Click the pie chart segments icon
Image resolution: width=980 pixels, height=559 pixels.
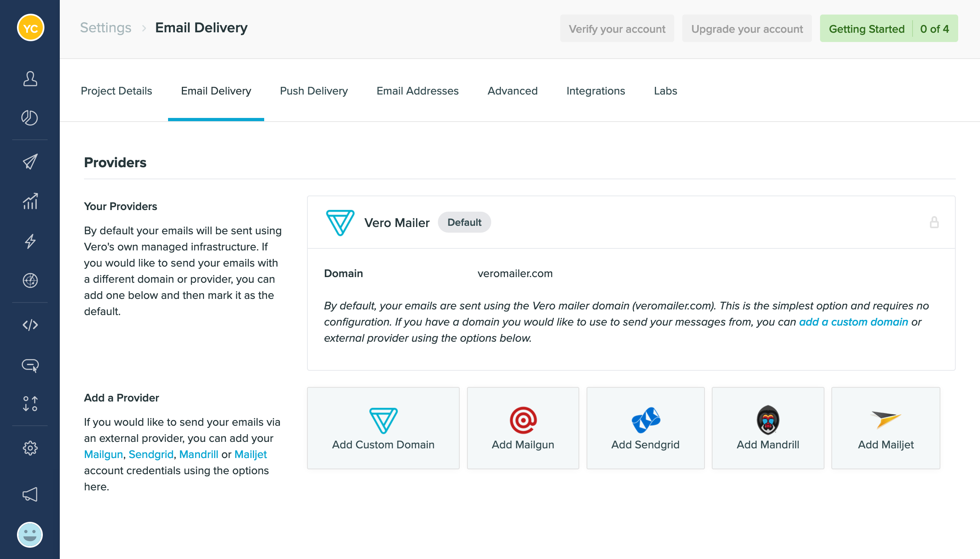[x=30, y=118]
